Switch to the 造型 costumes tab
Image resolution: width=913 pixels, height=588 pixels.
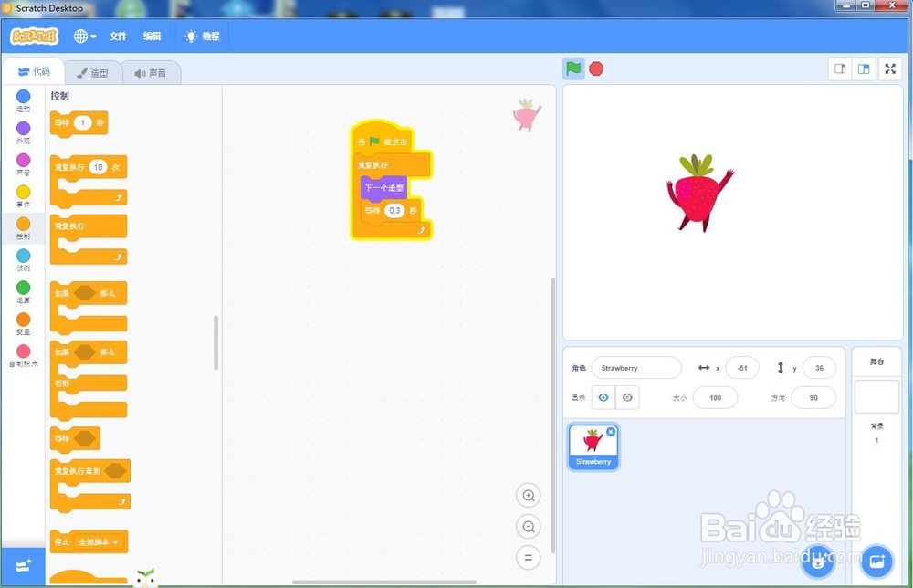coord(92,73)
